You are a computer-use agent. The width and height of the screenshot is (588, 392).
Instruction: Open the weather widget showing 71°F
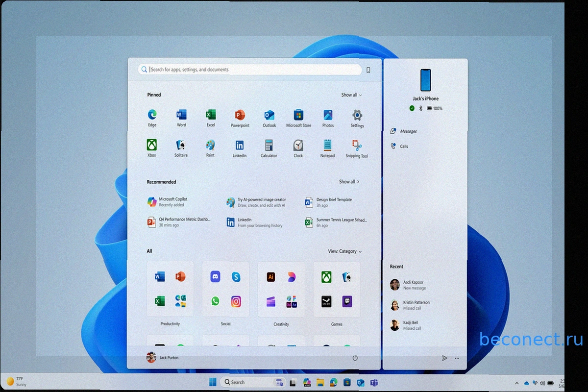[17, 382]
